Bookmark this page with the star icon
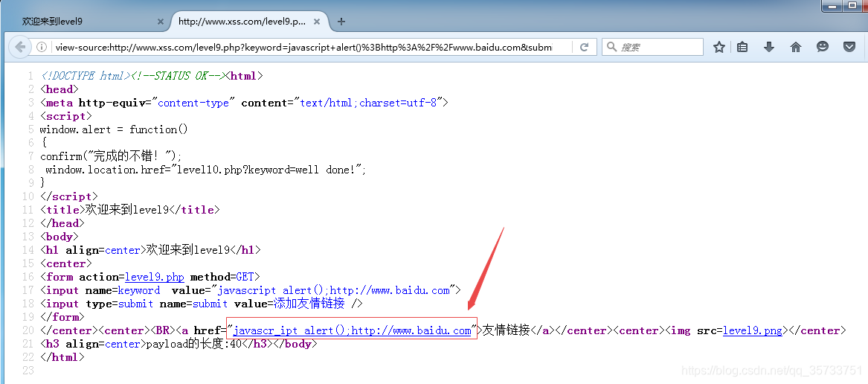 [x=719, y=47]
